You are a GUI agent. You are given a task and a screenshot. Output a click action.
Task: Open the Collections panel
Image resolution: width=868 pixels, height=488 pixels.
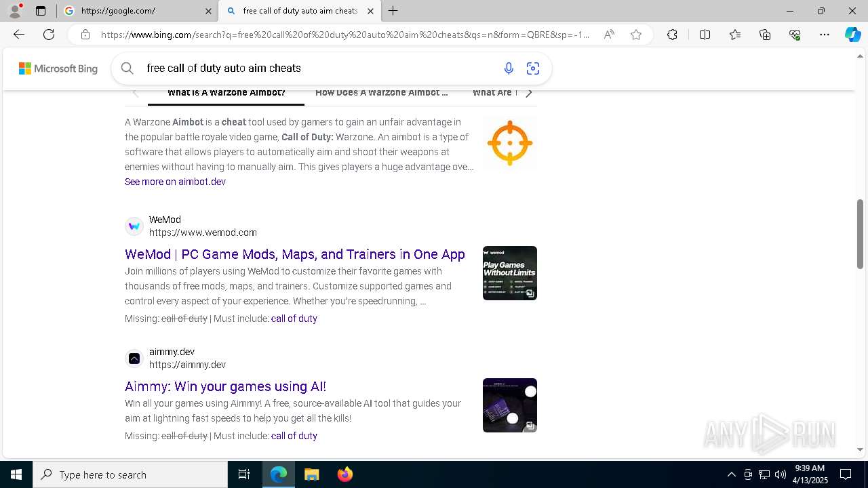coord(765,35)
